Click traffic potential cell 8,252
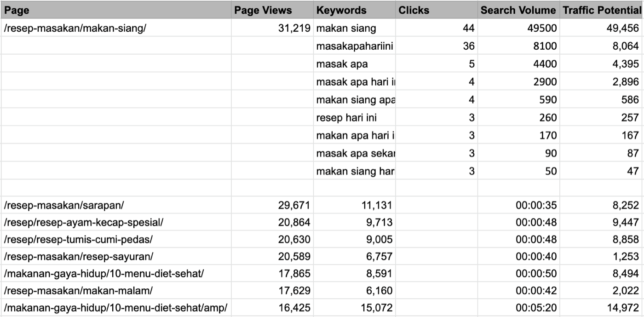This screenshot has height=317, width=644. tap(602, 205)
